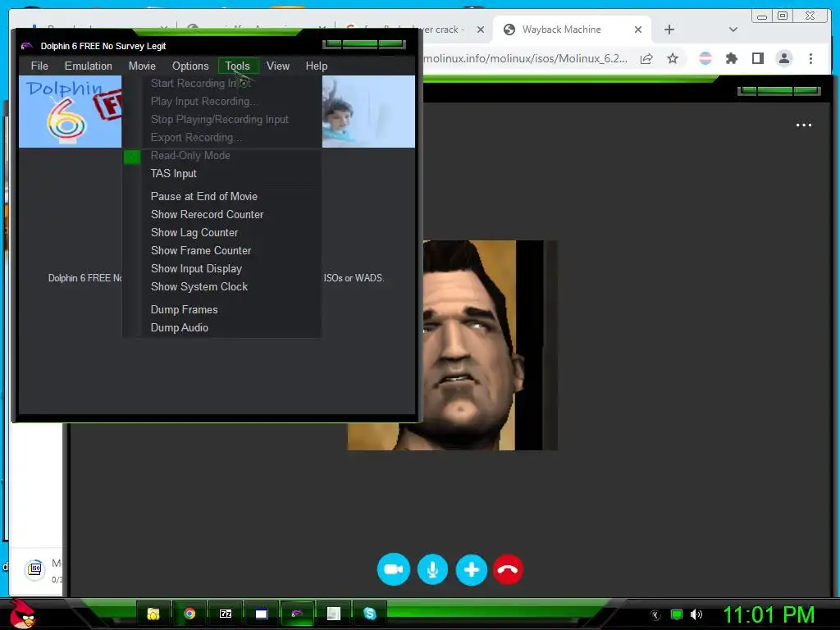
Task: Close the open Tools menu
Action: pos(237,66)
